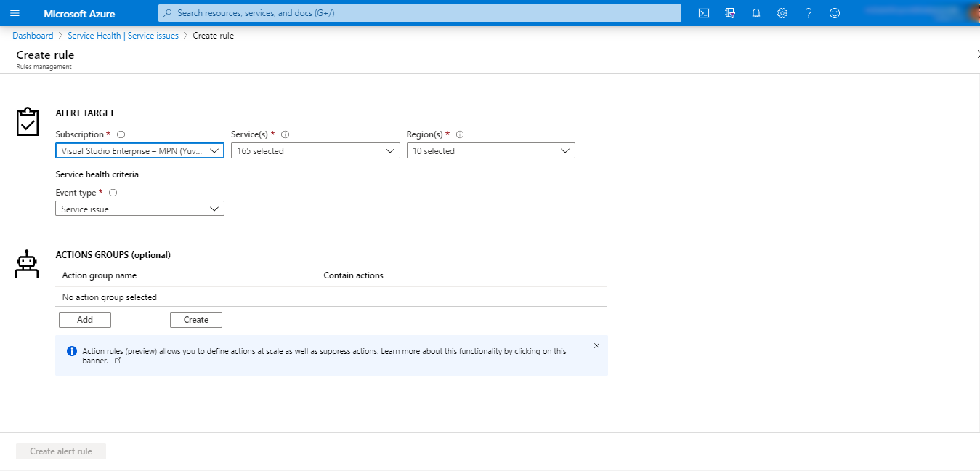Image resolution: width=980 pixels, height=471 pixels.
Task: Open the Azure portal hamburger menu
Action: 15,13
